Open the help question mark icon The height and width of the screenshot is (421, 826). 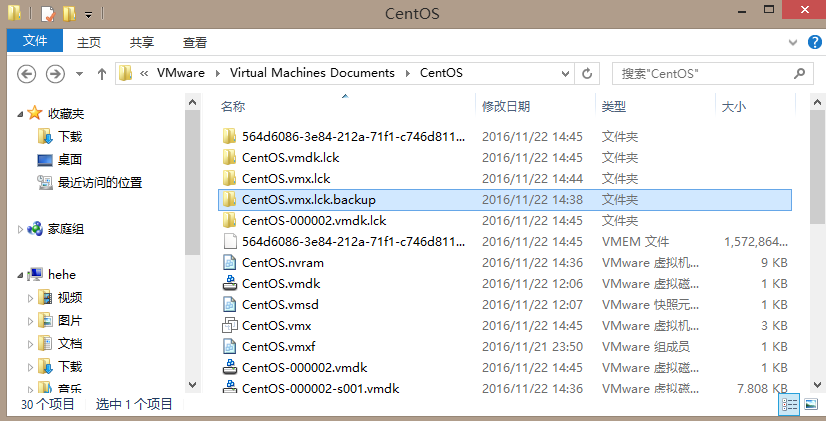click(x=813, y=43)
